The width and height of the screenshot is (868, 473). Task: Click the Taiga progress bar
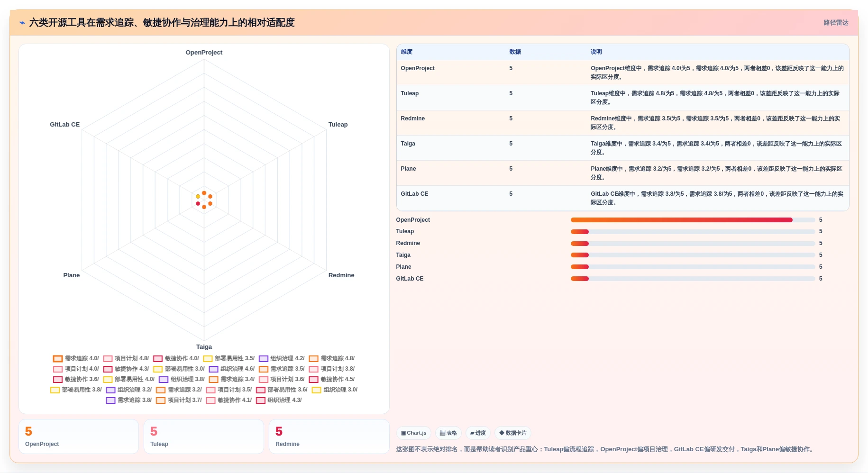coord(693,255)
